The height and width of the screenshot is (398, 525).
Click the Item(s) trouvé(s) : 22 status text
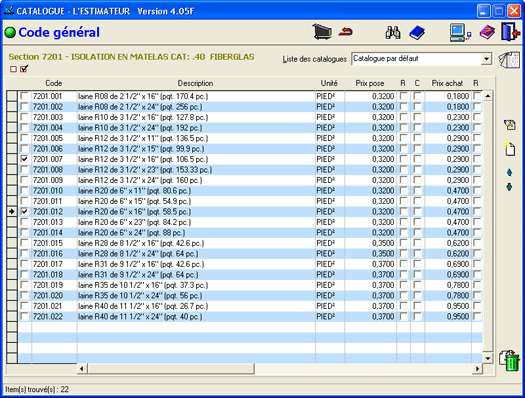click(x=37, y=389)
